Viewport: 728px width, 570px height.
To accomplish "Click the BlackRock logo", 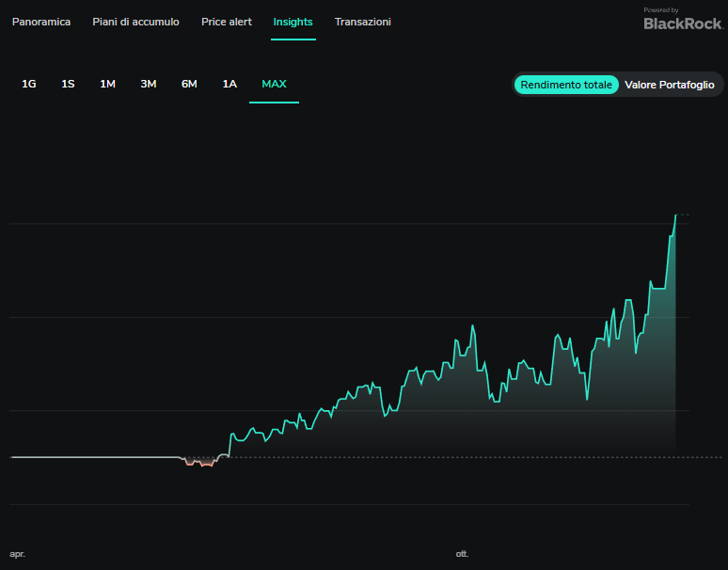I will pyautogui.click(x=682, y=23).
